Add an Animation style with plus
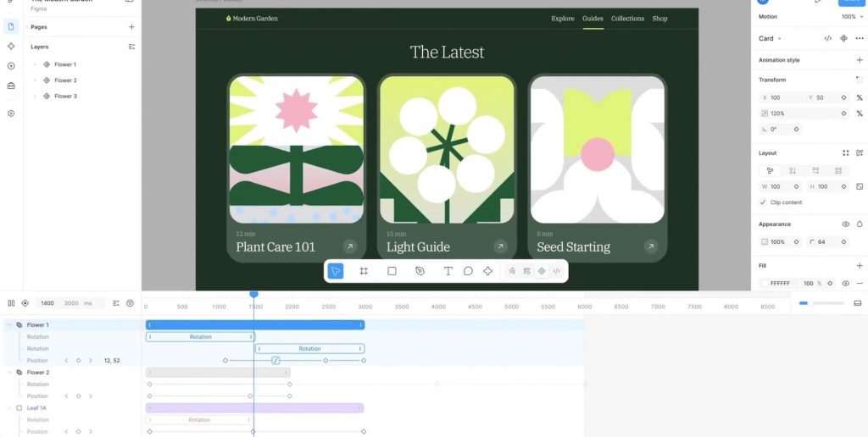This screenshot has height=437, width=868. pos(860,60)
